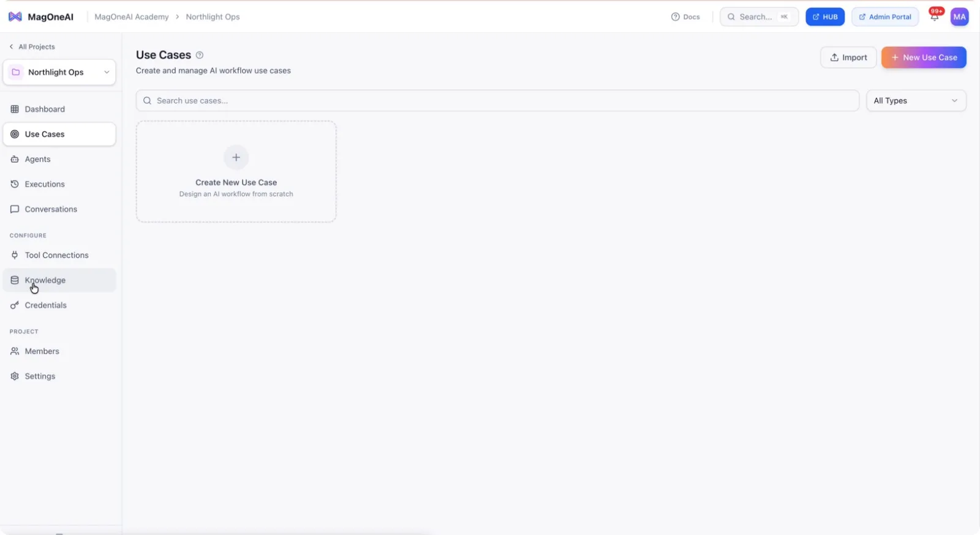Click the plus icon in the Create card
The height and width of the screenshot is (535, 980).
pyautogui.click(x=236, y=157)
